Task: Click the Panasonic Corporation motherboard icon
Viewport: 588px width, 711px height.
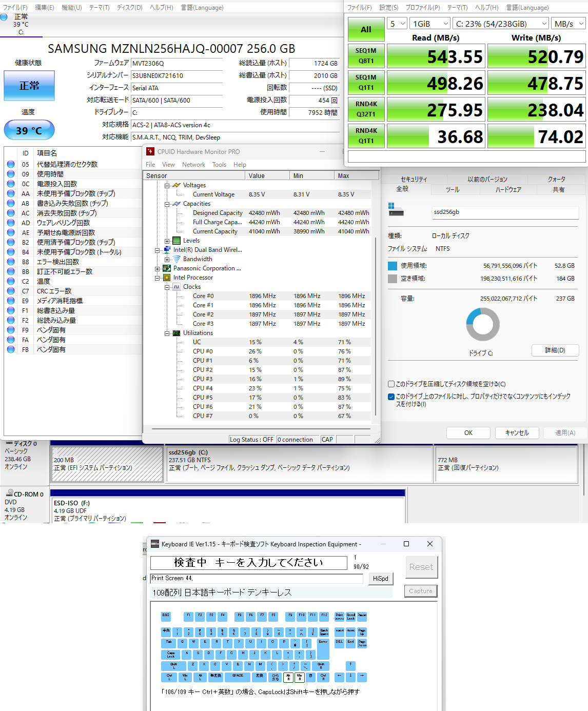Action: click(x=167, y=268)
